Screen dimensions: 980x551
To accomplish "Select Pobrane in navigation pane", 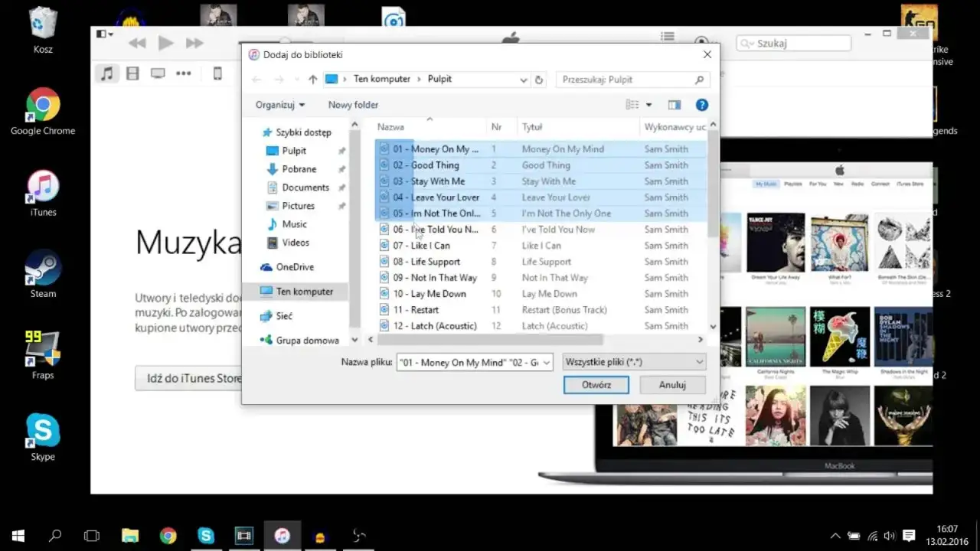I will coord(299,169).
